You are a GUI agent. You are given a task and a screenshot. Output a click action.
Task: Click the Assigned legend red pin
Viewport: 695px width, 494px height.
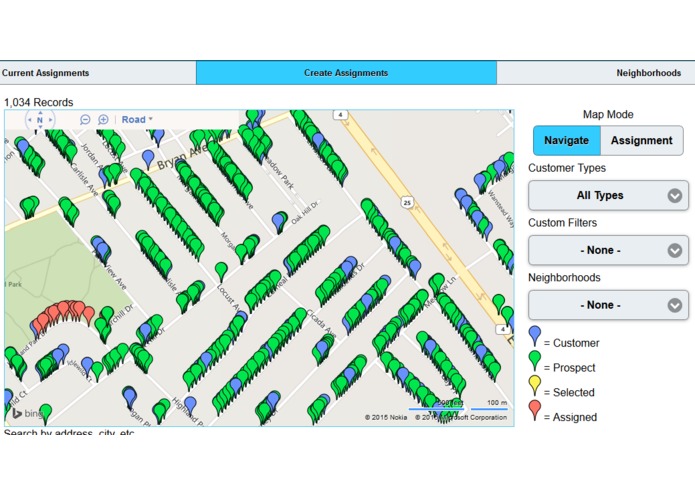(x=535, y=411)
